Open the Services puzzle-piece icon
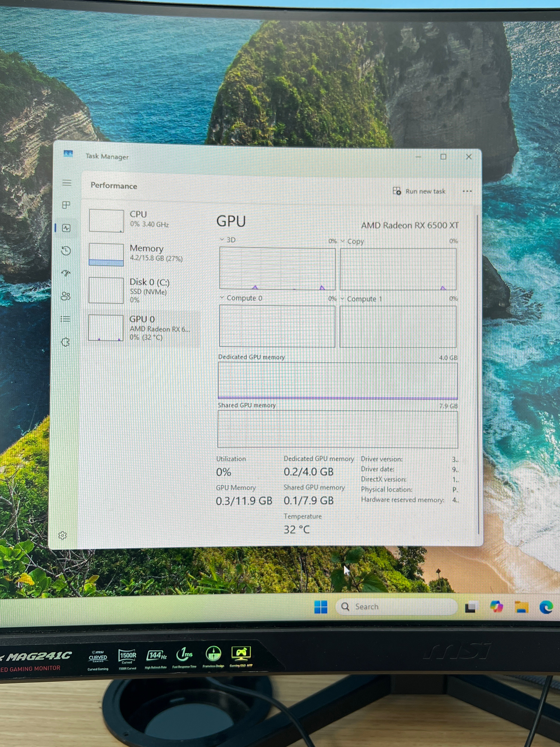 65,342
